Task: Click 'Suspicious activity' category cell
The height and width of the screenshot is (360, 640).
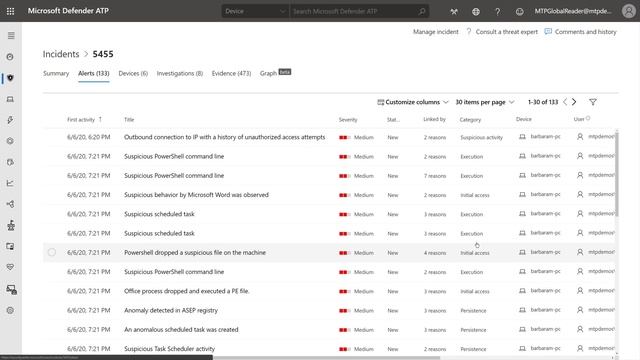Action: coord(482,138)
